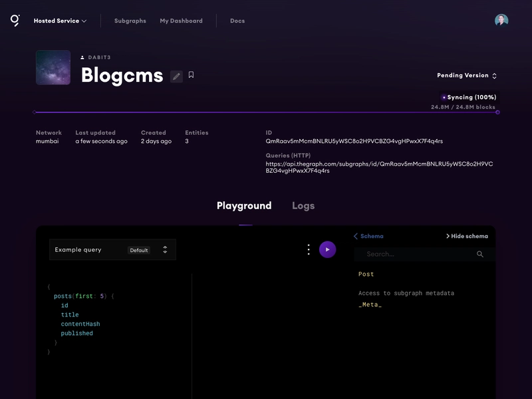The image size is (532, 399).
Task: Click the sync progress bar end marker
Action: click(497, 112)
